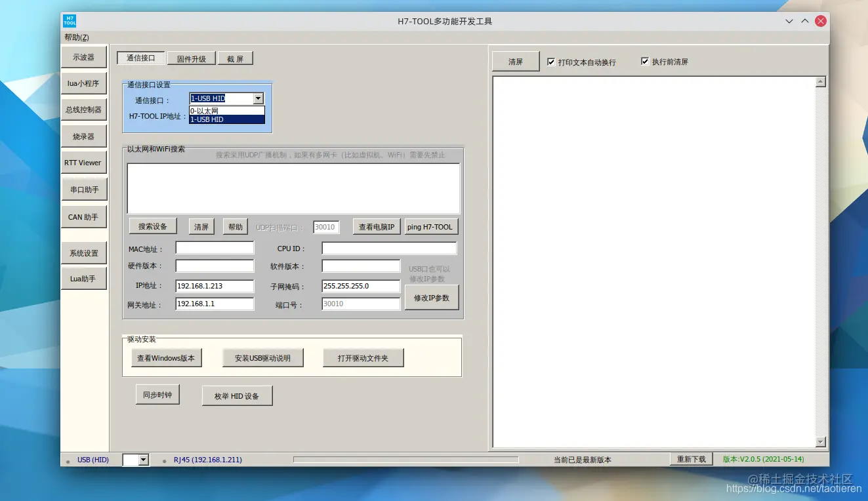Open the 总线控制器 sidebar page
This screenshot has height=501, width=868.
pos(83,110)
